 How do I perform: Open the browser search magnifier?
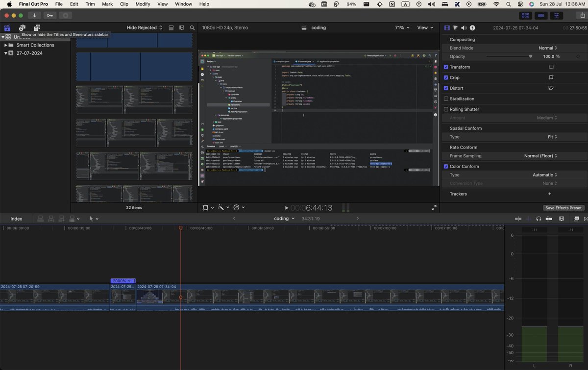[192, 28]
